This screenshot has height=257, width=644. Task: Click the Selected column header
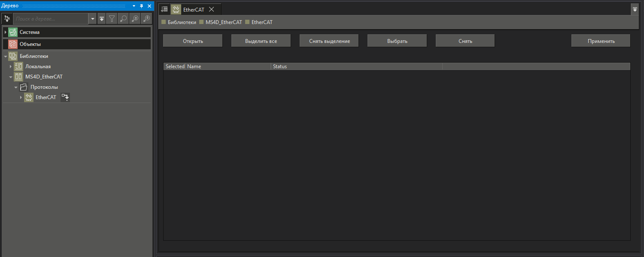coord(175,67)
